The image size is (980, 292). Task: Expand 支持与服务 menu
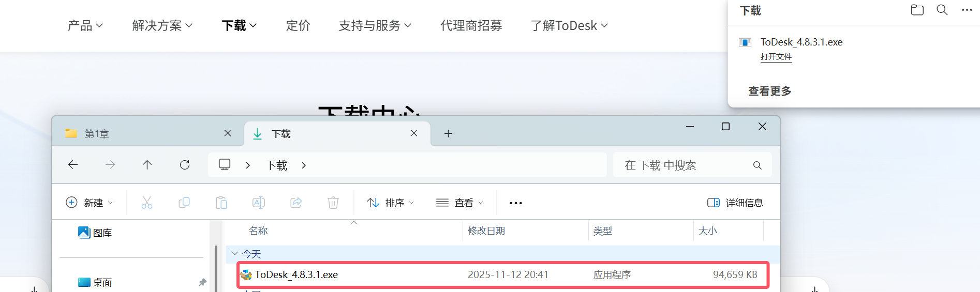click(375, 25)
